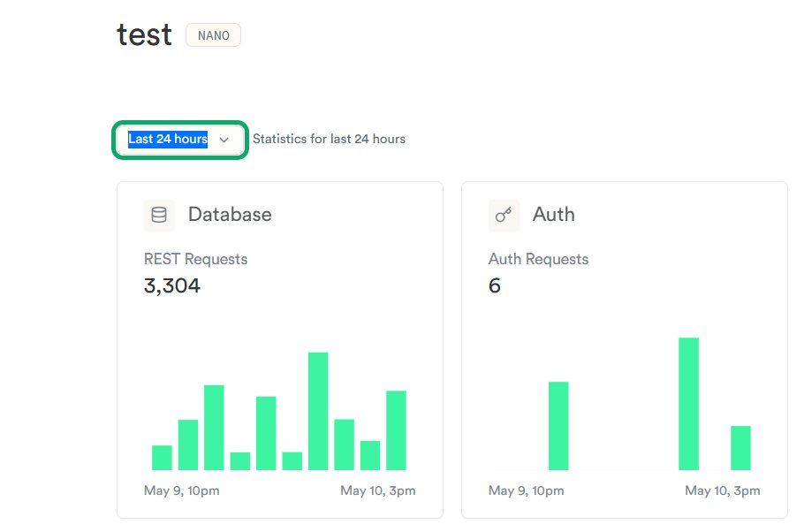
Task: Open the Database card heading
Action: [230, 215]
